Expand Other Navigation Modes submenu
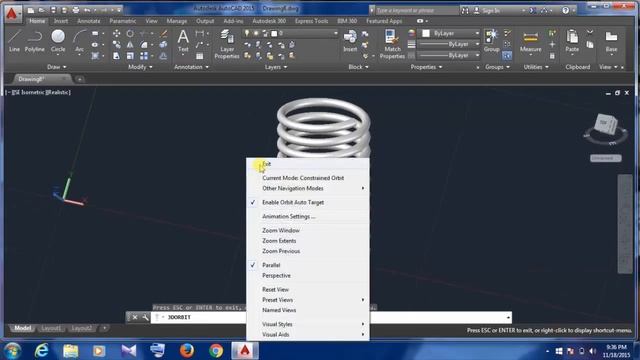This screenshot has width=640, height=360. (x=308, y=189)
